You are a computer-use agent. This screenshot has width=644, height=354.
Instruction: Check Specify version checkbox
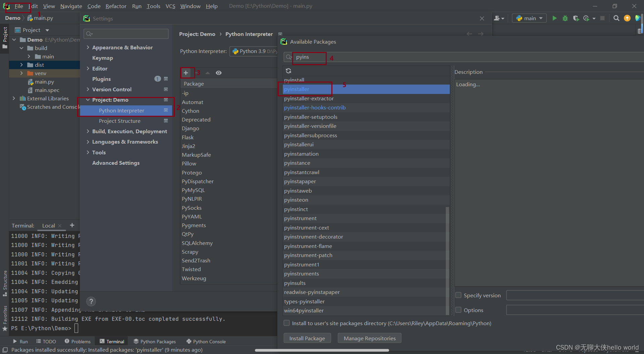(x=459, y=295)
